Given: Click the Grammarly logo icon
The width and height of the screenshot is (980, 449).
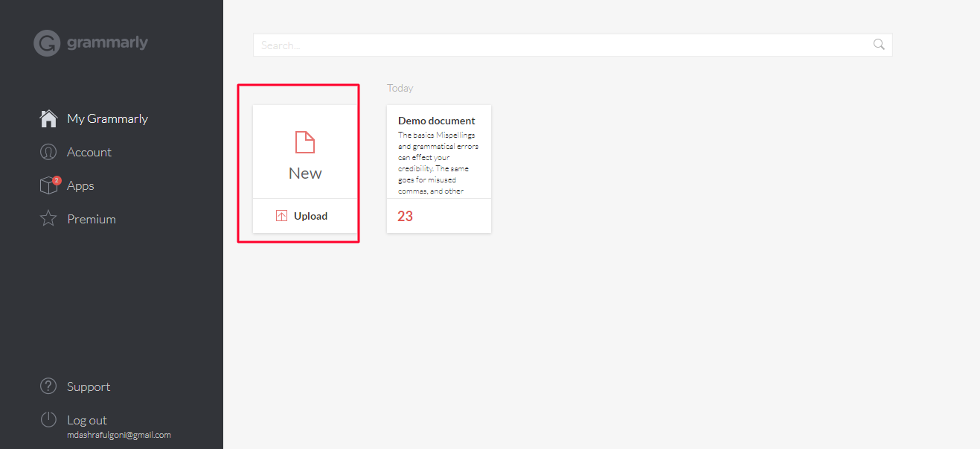Looking at the screenshot, I should pos(46,43).
